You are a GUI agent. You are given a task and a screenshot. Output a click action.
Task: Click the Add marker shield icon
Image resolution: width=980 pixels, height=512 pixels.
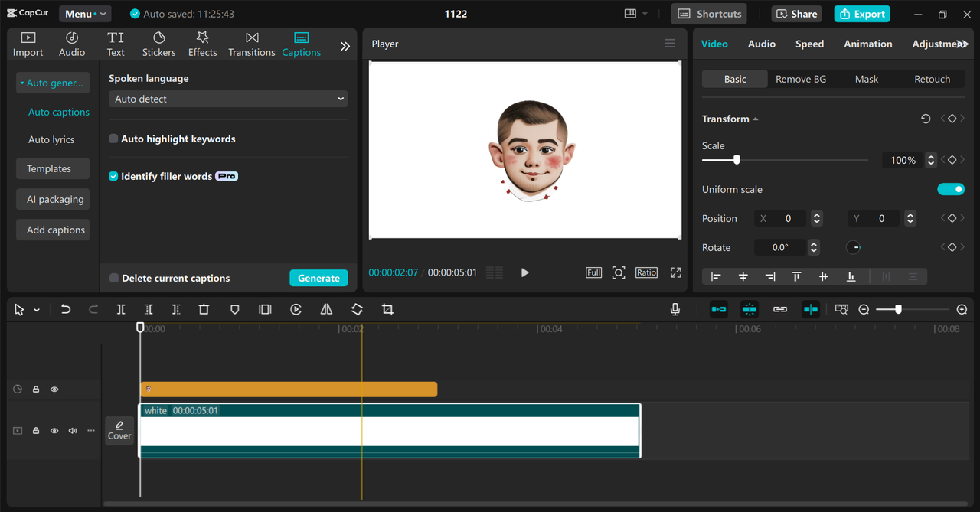pos(235,309)
